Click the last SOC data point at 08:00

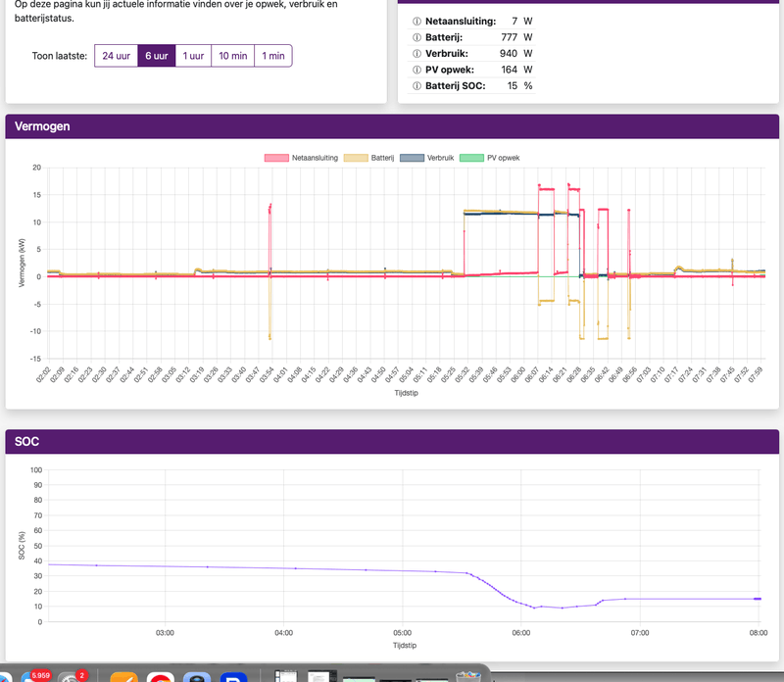point(758,599)
